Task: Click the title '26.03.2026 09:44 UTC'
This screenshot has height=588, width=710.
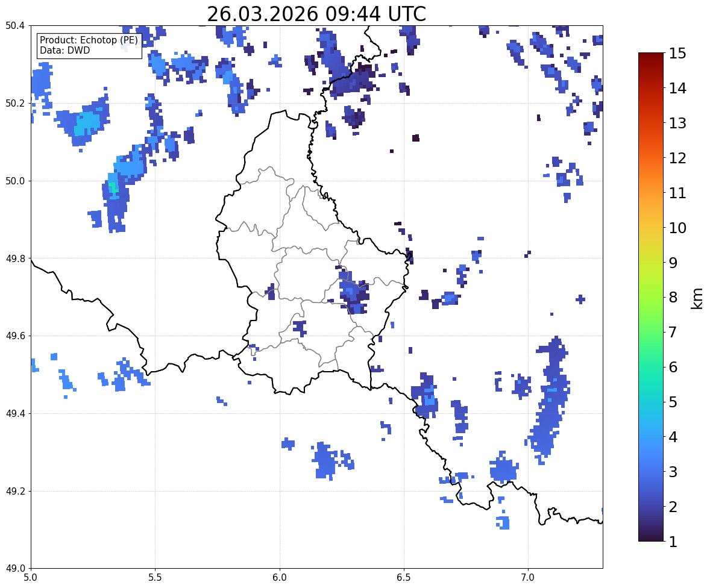Action: (x=316, y=14)
